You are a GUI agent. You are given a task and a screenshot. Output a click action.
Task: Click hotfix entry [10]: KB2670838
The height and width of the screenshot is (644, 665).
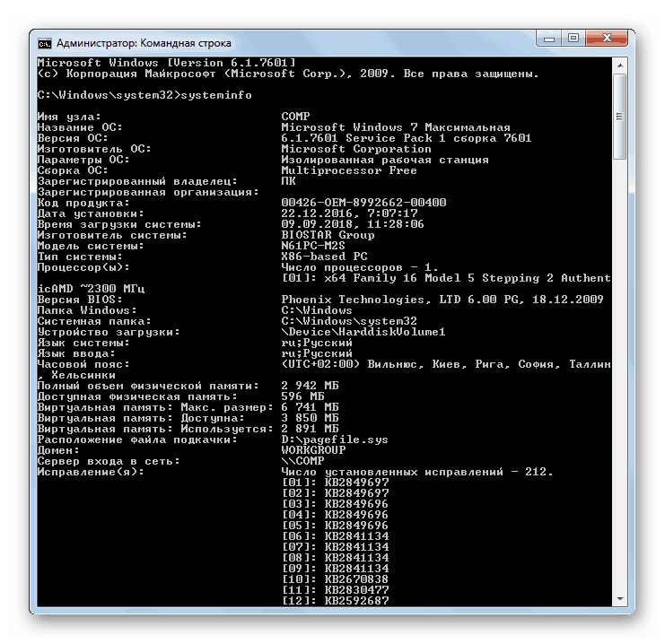point(335,579)
